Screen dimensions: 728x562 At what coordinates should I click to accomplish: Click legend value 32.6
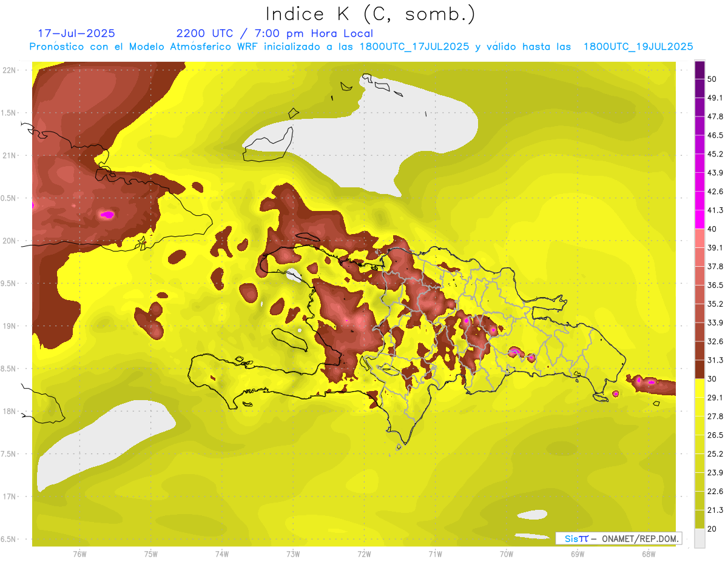pos(715,341)
